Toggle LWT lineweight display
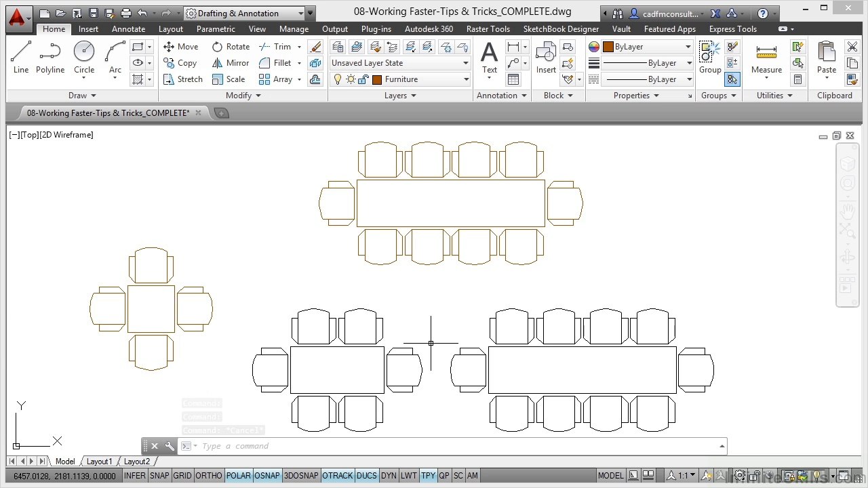Screen dimensions: 868x488 point(409,476)
